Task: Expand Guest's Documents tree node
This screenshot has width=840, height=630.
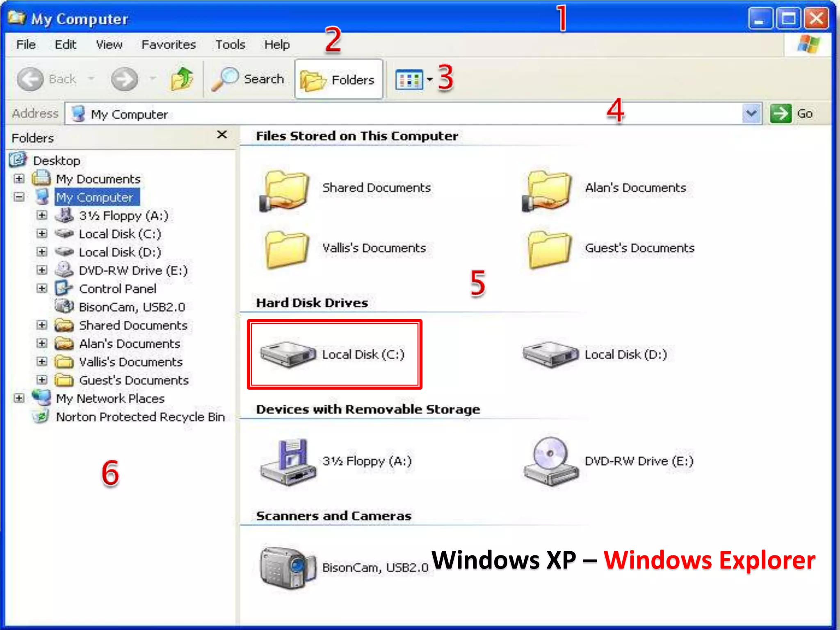Action: 42,380
